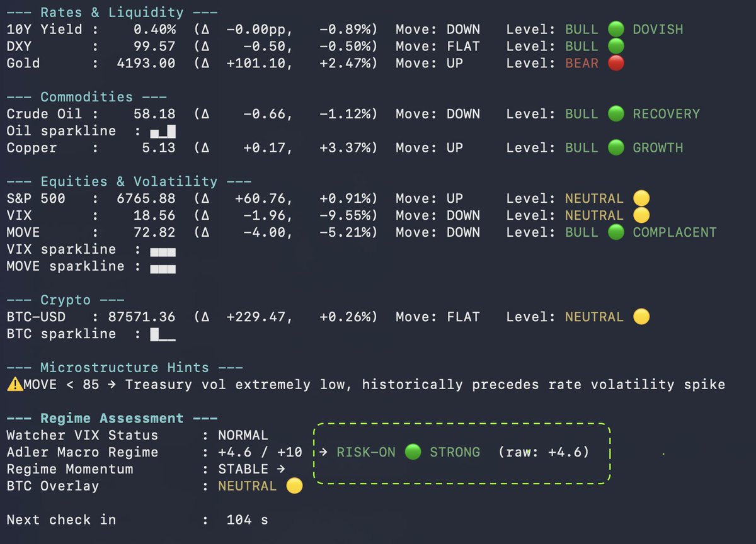Select the "Commodities" section header
Screen dimensions: 756x544
point(86,97)
